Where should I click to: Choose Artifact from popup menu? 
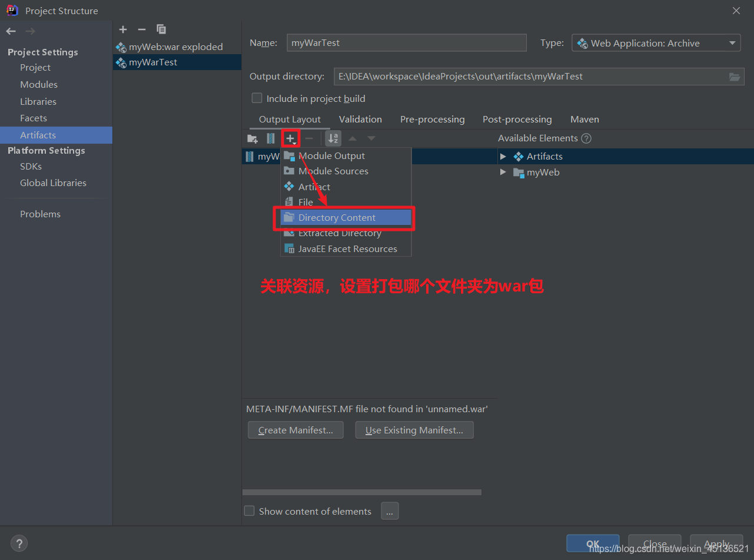pyautogui.click(x=346, y=187)
